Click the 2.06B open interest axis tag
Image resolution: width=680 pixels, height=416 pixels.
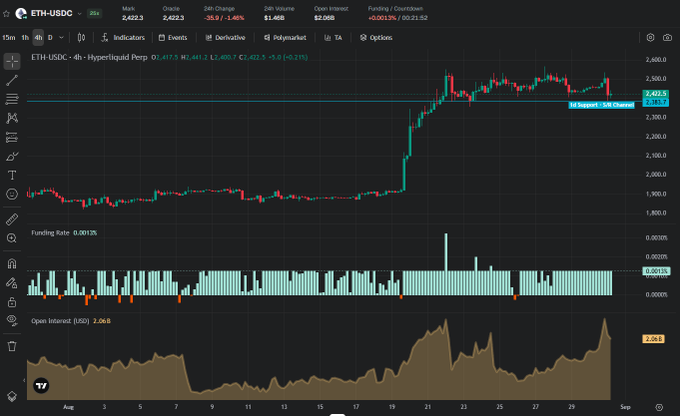(x=654, y=339)
